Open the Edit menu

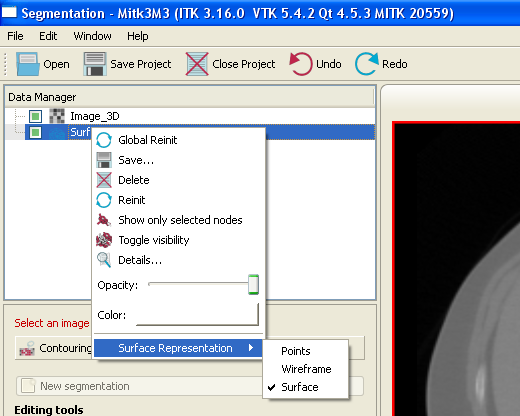tap(48, 36)
